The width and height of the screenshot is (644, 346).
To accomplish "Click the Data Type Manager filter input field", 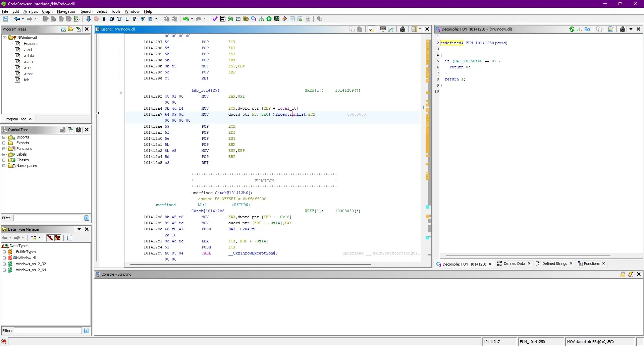I will (48, 331).
